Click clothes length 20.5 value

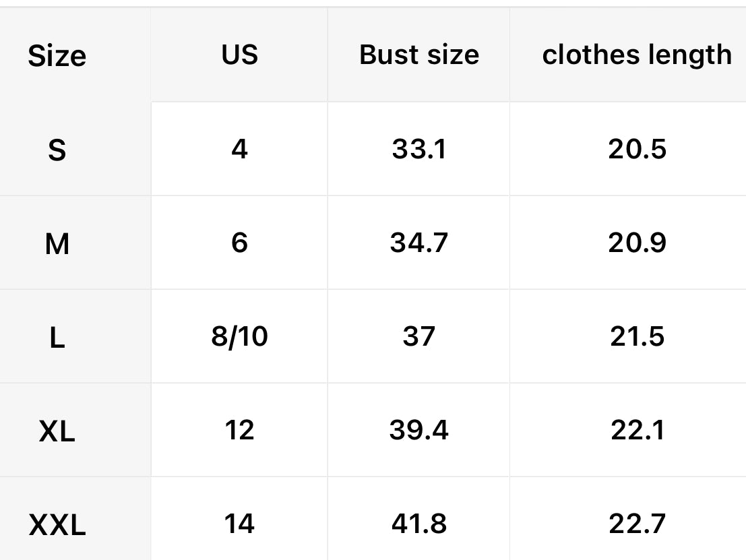coord(637,148)
